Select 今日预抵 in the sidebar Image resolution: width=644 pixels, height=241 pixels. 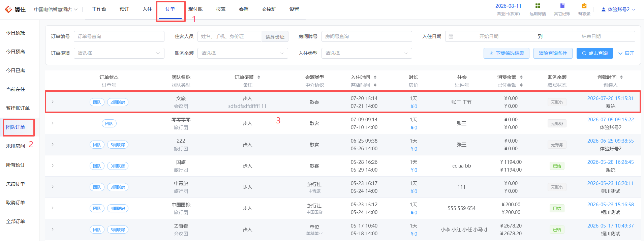(x=16, y=33)
